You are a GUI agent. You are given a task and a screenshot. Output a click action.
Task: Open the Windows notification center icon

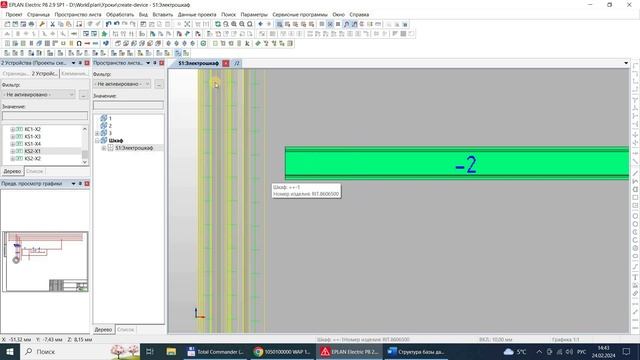click(x=626, y=351)
